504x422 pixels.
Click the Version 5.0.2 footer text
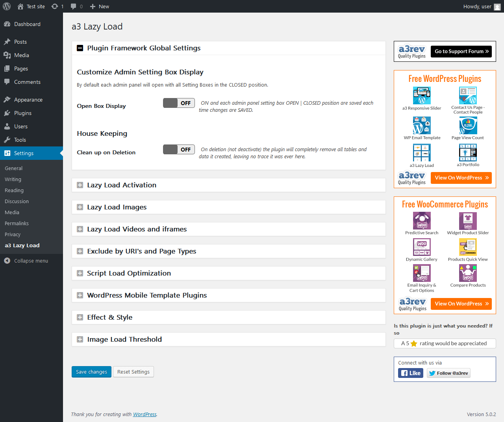point(482,414)
